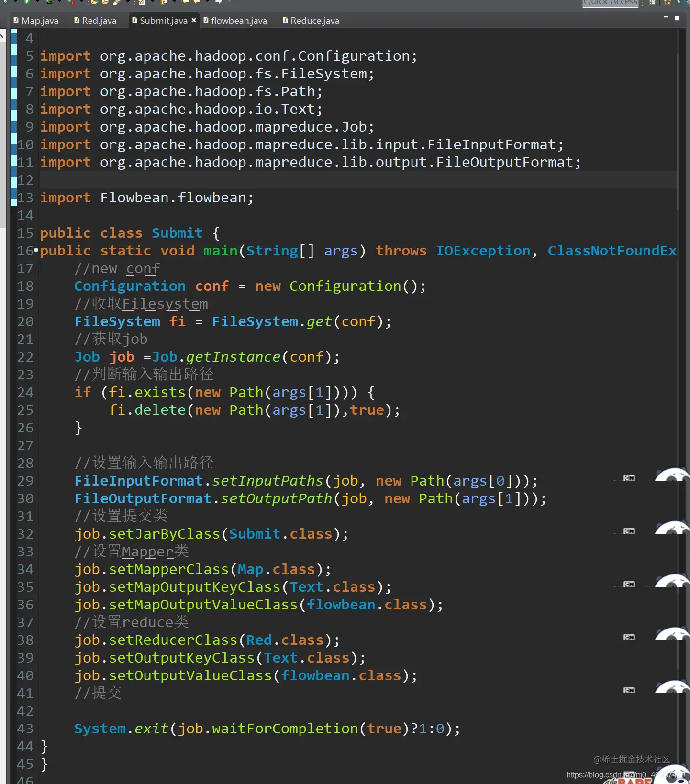The image size is (690, 784).
Task: Click 'Path' in the line 7 import
Action: point(298,91)
